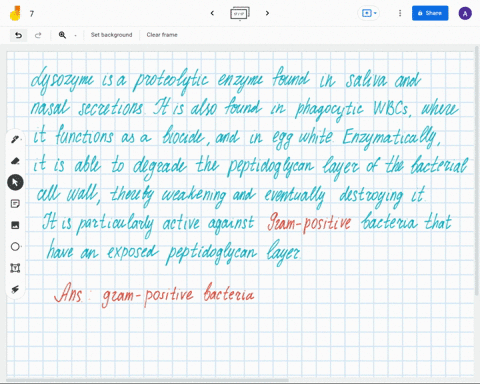
Task: Click the zoom magnifier icon
Action: tap(62, 35)
